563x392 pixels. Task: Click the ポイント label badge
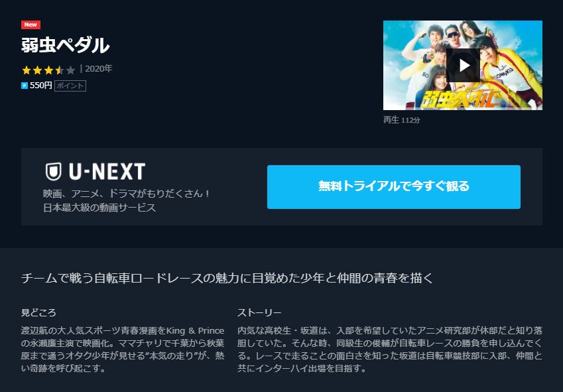tap(70, 86)
